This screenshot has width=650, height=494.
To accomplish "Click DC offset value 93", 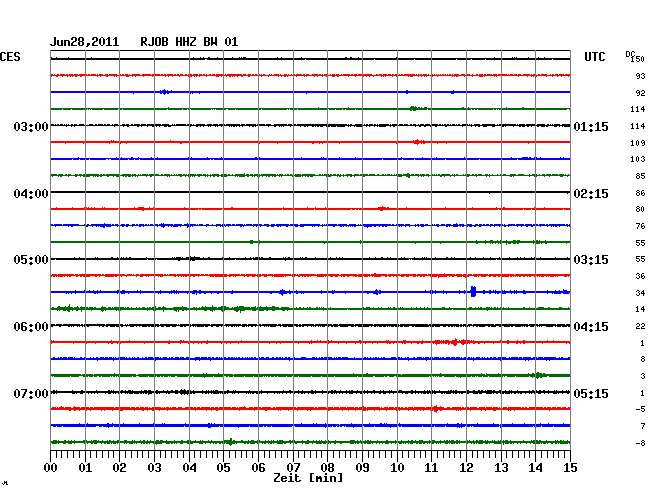I will [640, 76].
